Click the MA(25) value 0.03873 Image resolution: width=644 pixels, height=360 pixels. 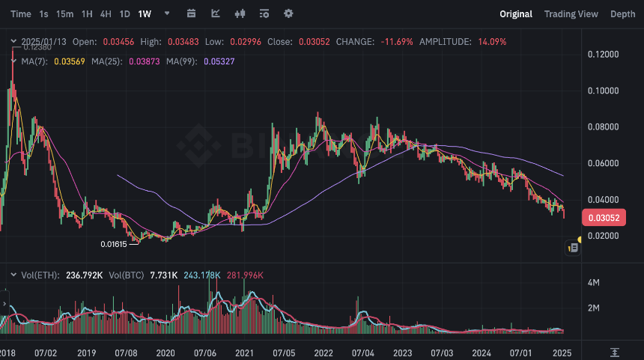tap(145, 61)
